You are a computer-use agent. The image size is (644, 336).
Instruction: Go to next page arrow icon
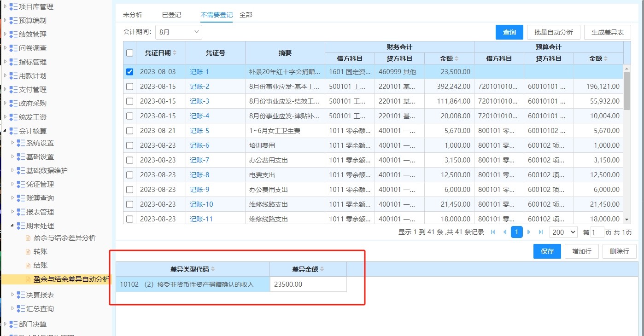click(x=529, y=232)
